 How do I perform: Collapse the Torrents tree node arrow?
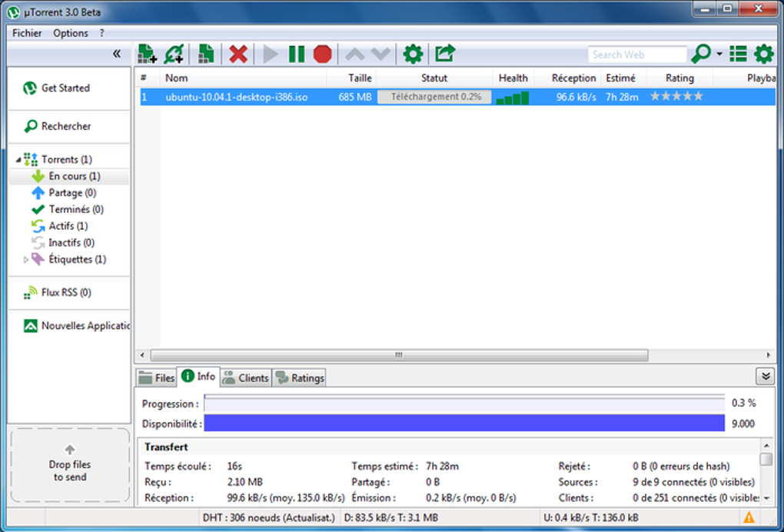point(18,160)
